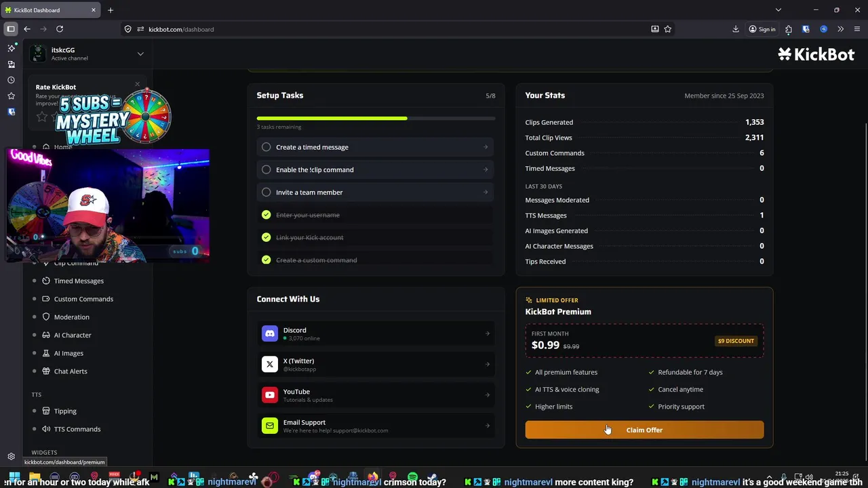Click the Clips Generated value 1,353
This screenshot has width=868, height=488.
754,122
